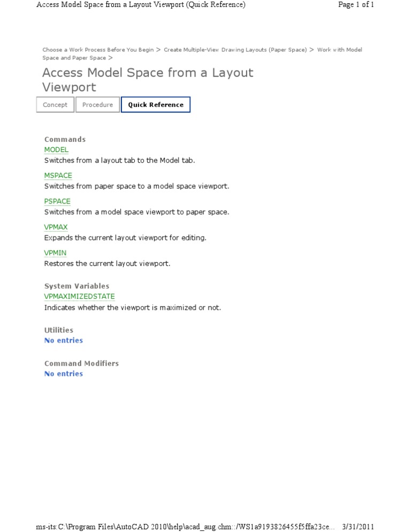This screenshot has width=411, height=532.
Task: Switch to the Concept tab
Action: [55, 105]
